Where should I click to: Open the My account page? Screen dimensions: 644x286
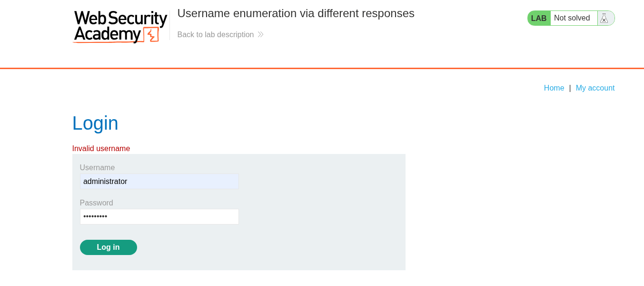(x=595, y=88)
